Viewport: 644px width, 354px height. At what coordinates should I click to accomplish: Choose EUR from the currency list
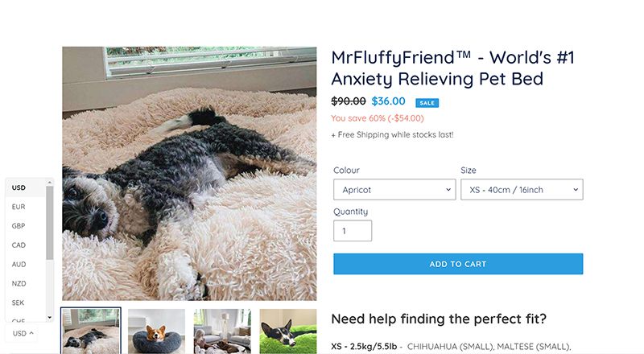(19, 207)
